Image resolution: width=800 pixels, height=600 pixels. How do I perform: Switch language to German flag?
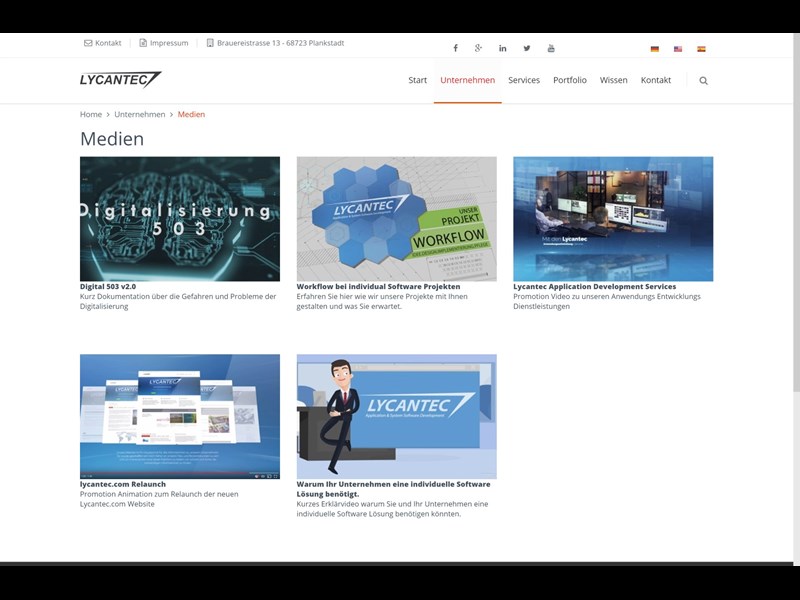pos(655,49)
